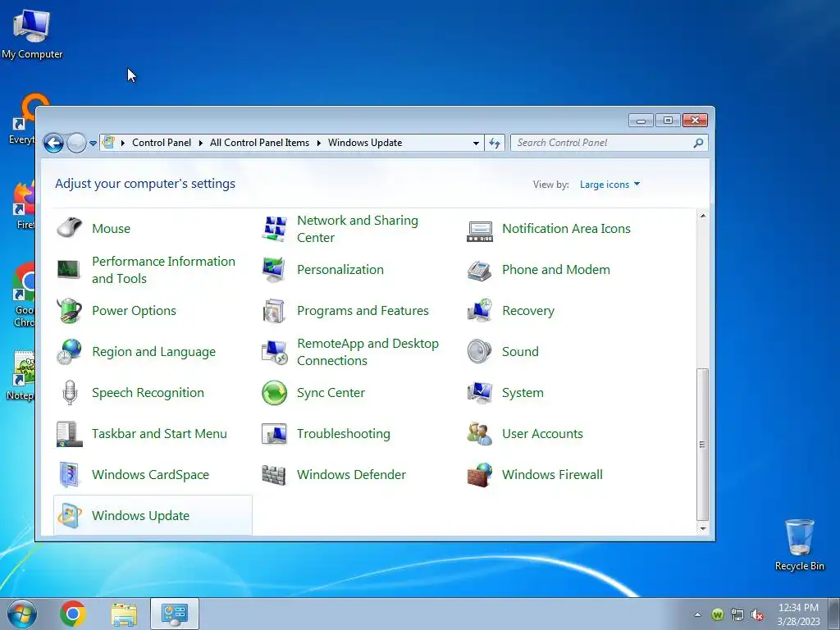Click the Windows Defender wall icon
Screen dimensions: 840x630
(274, 475)
